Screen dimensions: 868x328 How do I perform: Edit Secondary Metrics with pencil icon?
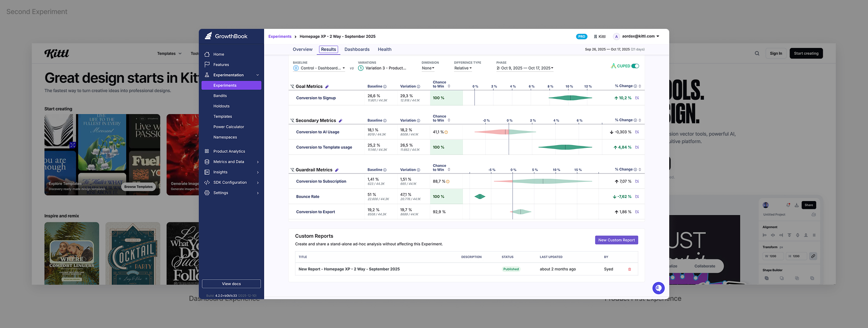[340, 121]
